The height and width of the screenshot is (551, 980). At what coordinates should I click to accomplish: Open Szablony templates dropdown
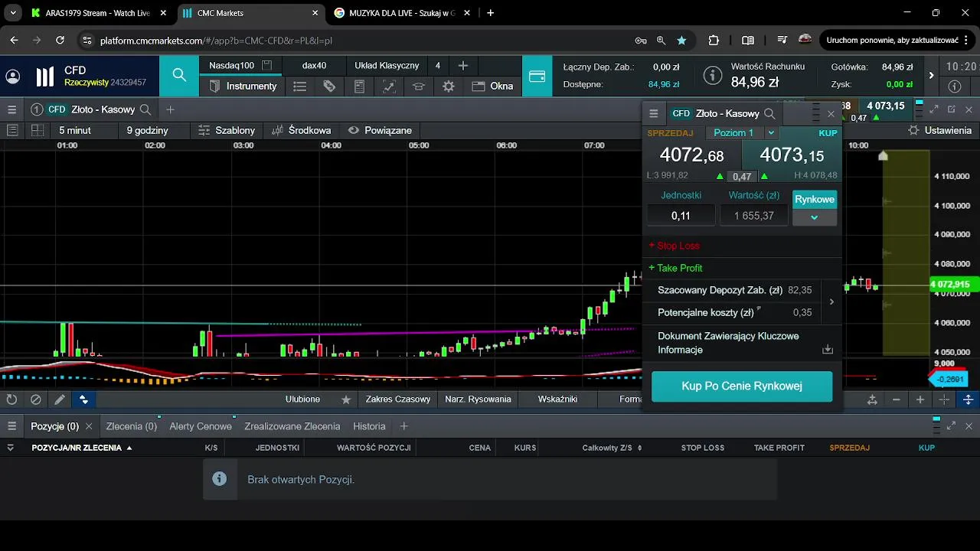(227, 130)
